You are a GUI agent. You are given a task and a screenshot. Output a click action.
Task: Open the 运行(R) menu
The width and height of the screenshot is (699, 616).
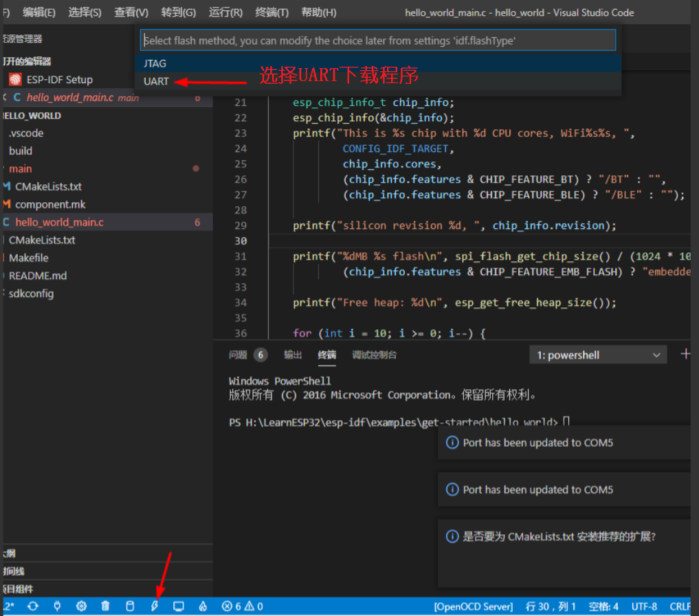[225, 12]
